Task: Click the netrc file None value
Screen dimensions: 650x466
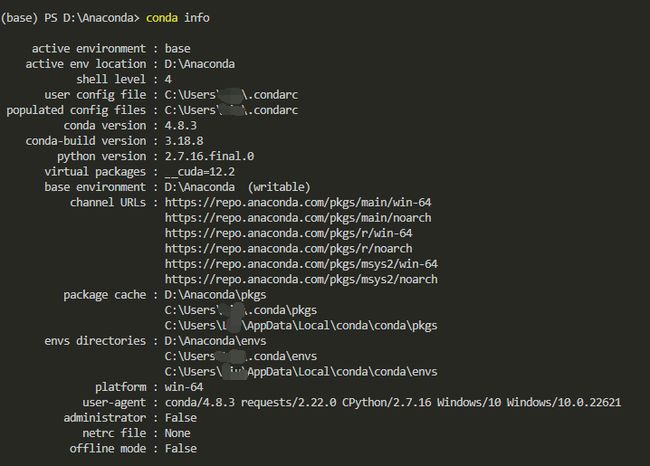Action: point(177,433)
